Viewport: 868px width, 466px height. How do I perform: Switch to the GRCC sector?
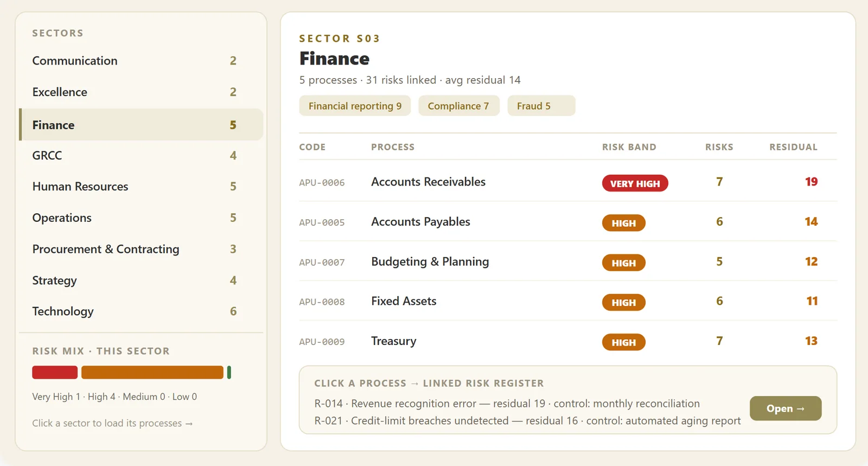coord(141,156)
